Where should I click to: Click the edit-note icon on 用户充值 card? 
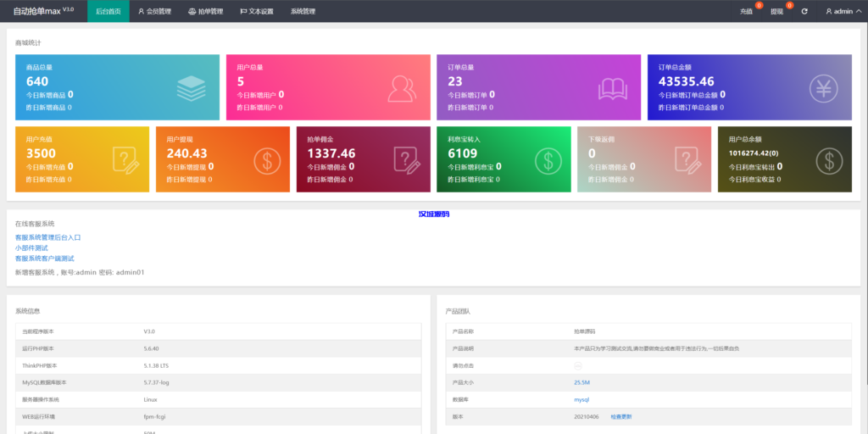[x=127, y=160]
